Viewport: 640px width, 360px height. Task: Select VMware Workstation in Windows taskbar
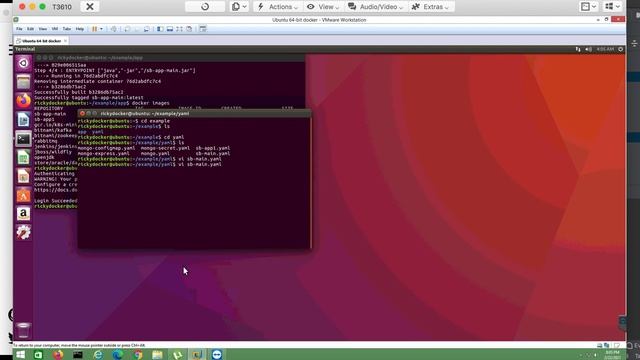coord(197,354)
